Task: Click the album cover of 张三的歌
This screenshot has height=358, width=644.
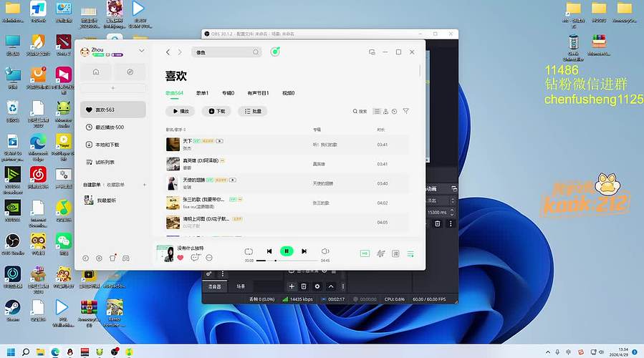Action: [x=173, y=203]
